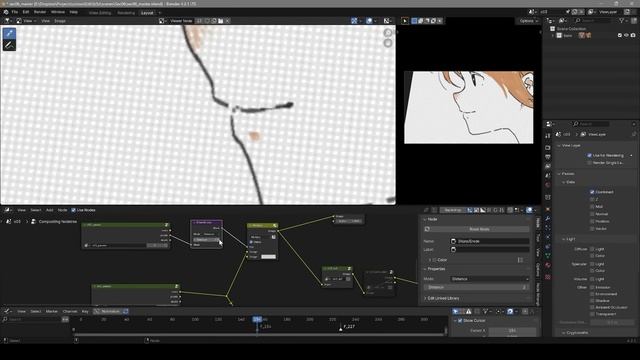Open the Mode dropdown showing Distance
This screenshot has width=640, height=360.
click(x=489, y=279)
